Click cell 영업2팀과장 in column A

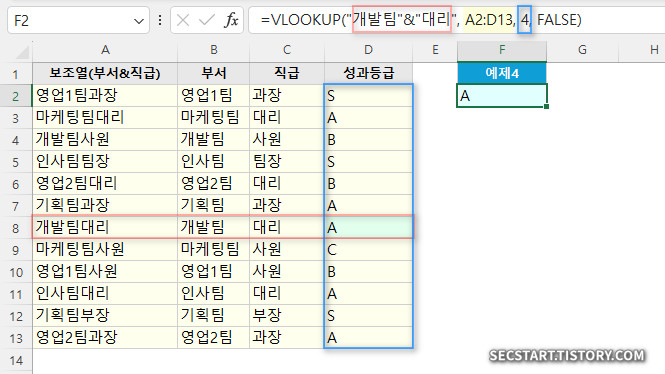click(105, 338)
